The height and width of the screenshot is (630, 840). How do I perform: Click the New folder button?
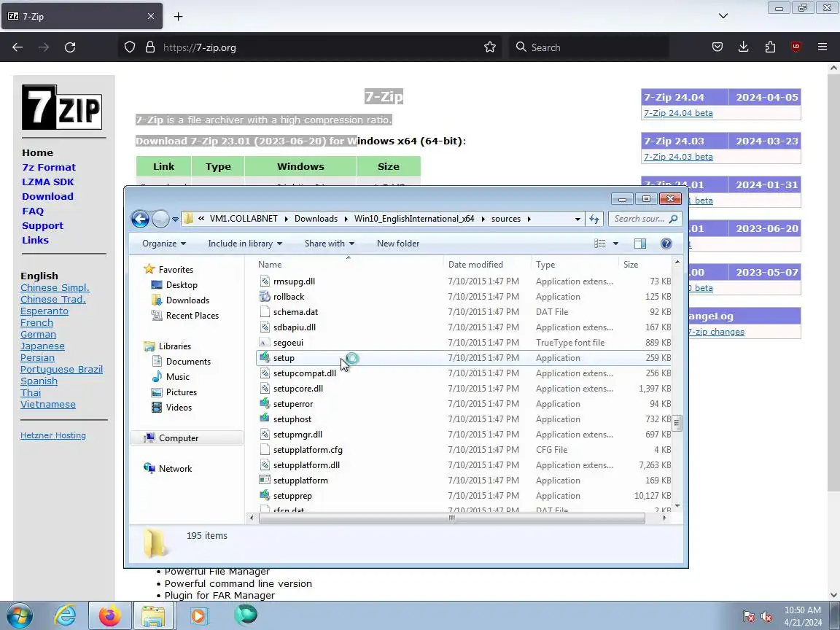tap(398, 244)
